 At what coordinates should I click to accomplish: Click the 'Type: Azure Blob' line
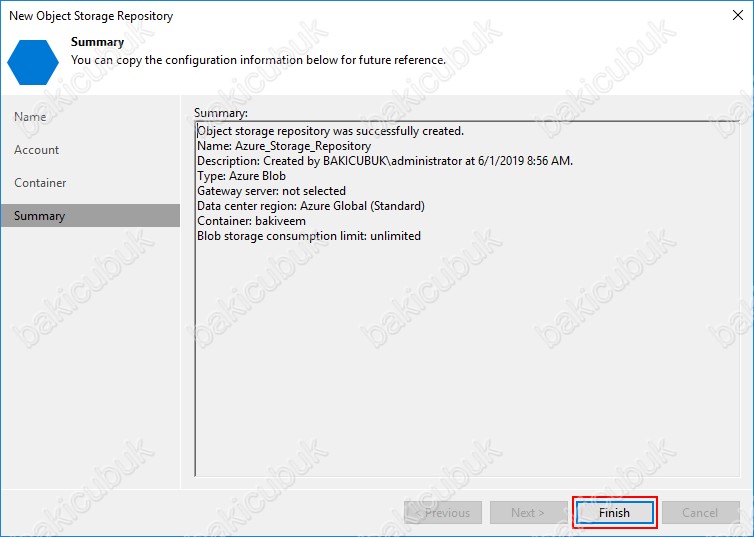click(241, 176)
